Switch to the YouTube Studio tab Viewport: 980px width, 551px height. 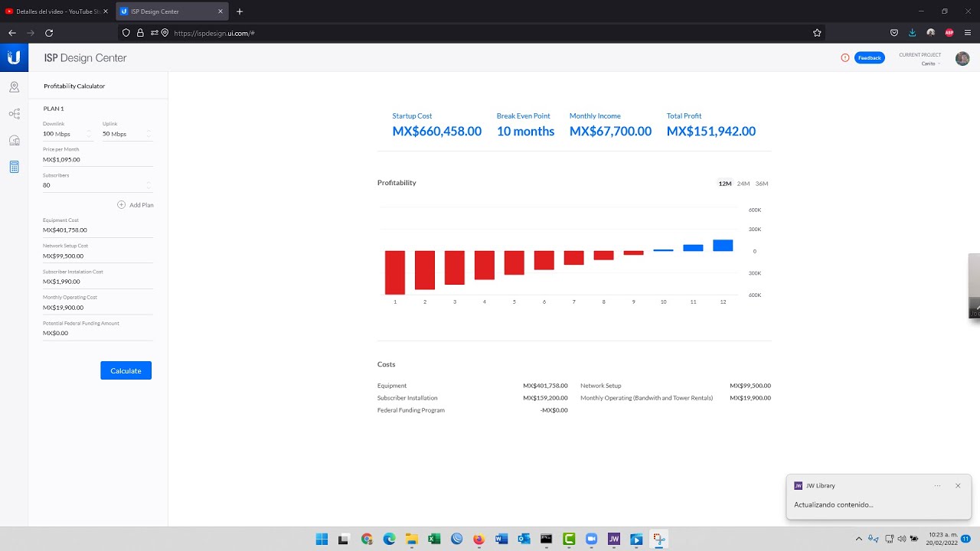[x=56, y=11]
